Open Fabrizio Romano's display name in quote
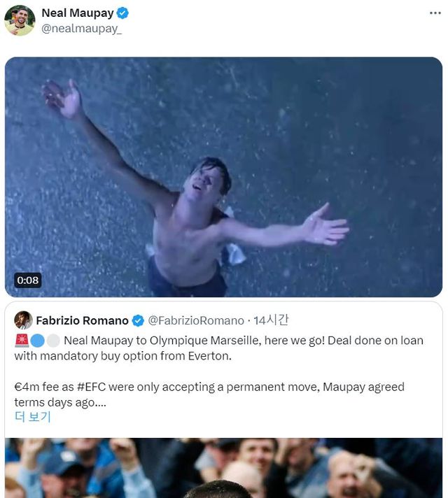The height and width of the screenshot is (498, 448). click(x=82, y=320)
